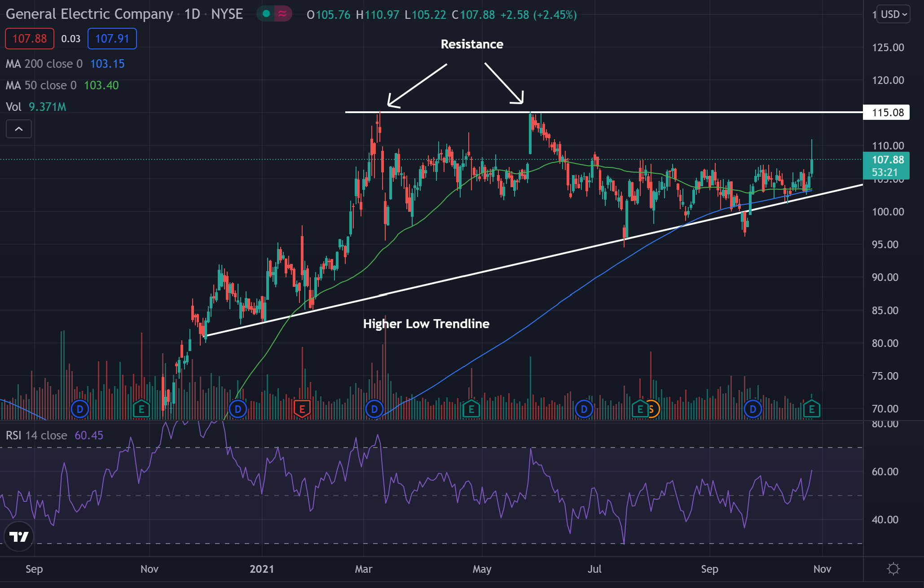Click the current price 107.88 axis label
The height and width of the screenshot is (588, 924).
pyautogui.click(x=886, y=166)
